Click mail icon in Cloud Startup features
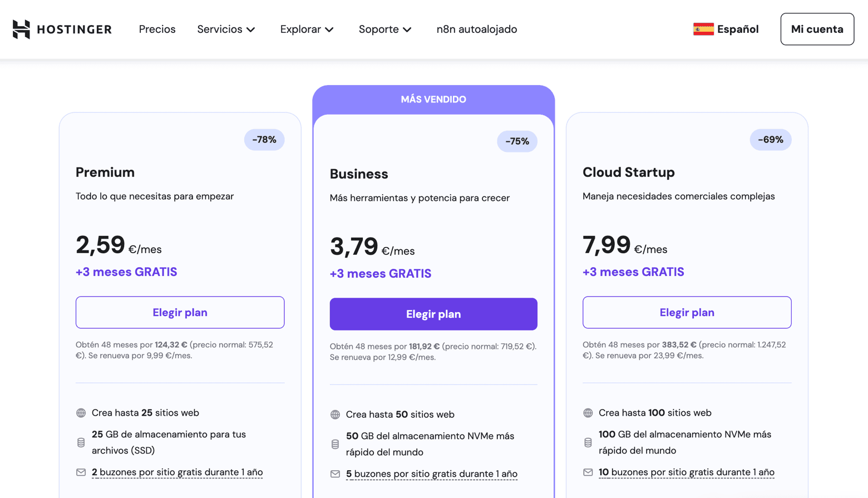 588,472
